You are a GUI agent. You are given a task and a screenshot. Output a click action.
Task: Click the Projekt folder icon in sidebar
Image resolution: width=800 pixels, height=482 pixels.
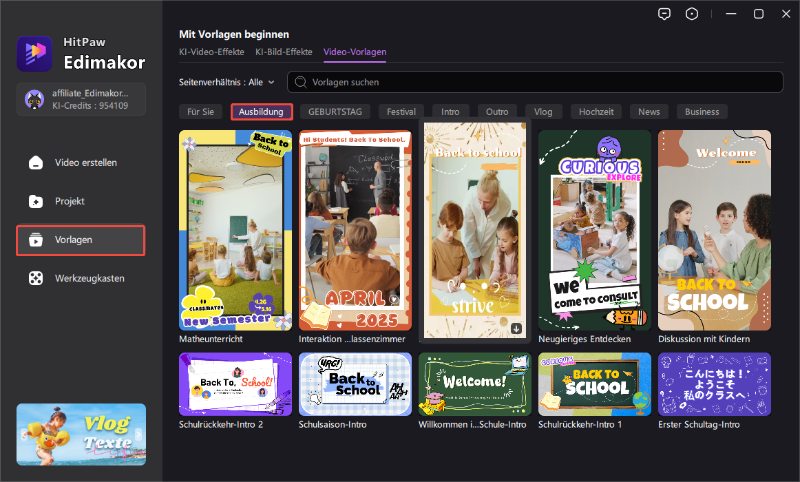click(x=36, y=201)
